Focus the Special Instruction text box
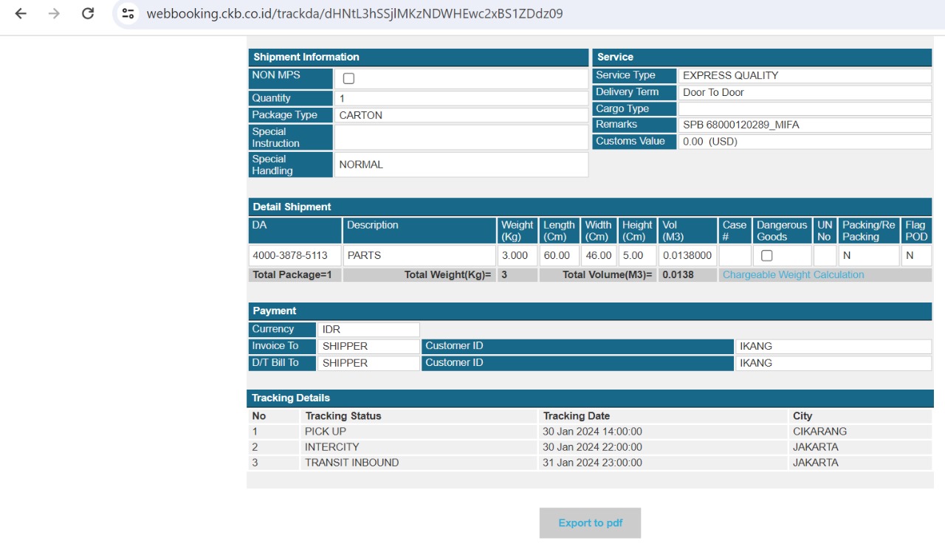This screenshot has height=560, width=945. (x=461, y=137)
